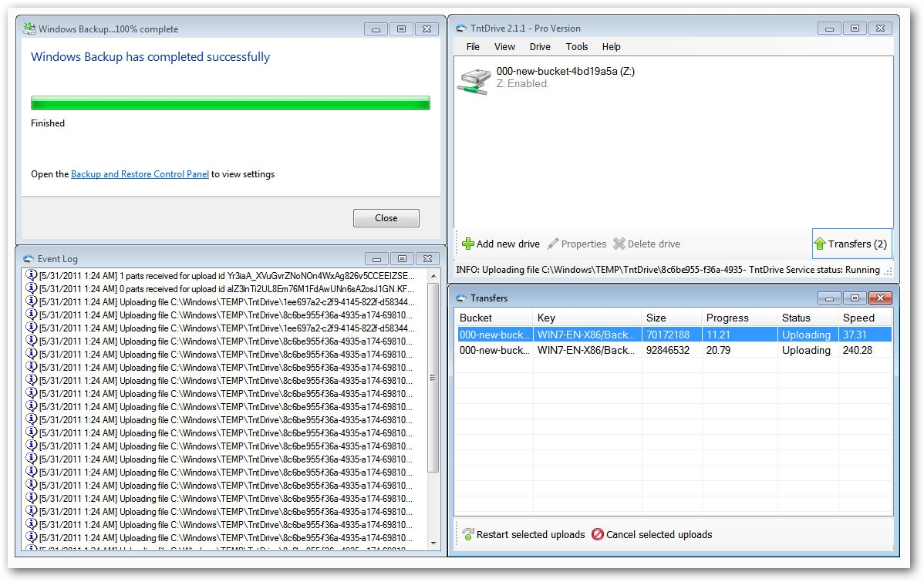Sort transfers by the Progress column header

[740, 318]
